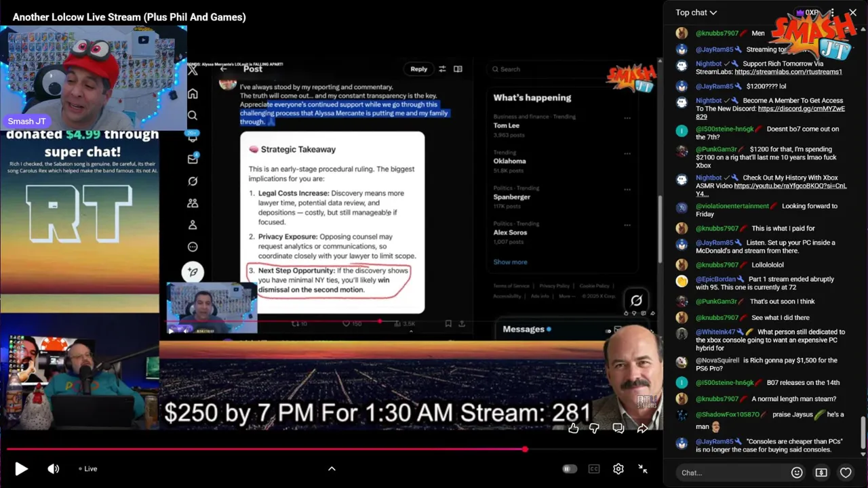Screen dimensions: 868x488
Task: Click the live chat scrollbar
Action: point(863,432)
